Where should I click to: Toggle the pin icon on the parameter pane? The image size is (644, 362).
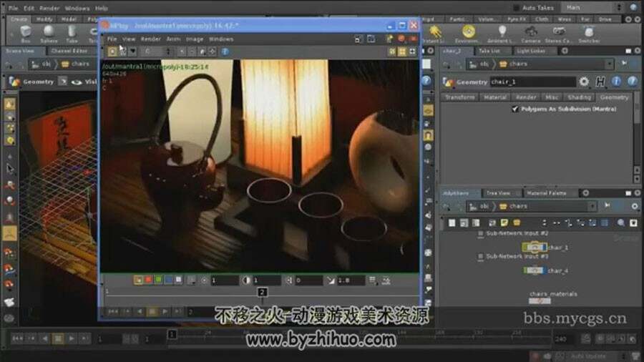(x=624, y=64)
